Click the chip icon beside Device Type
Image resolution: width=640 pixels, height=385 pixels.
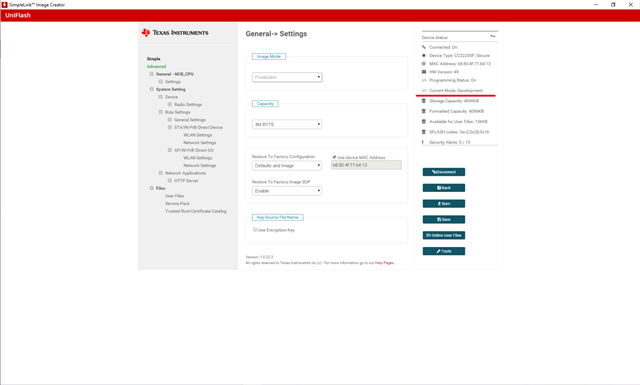click(x=424, y=55)
